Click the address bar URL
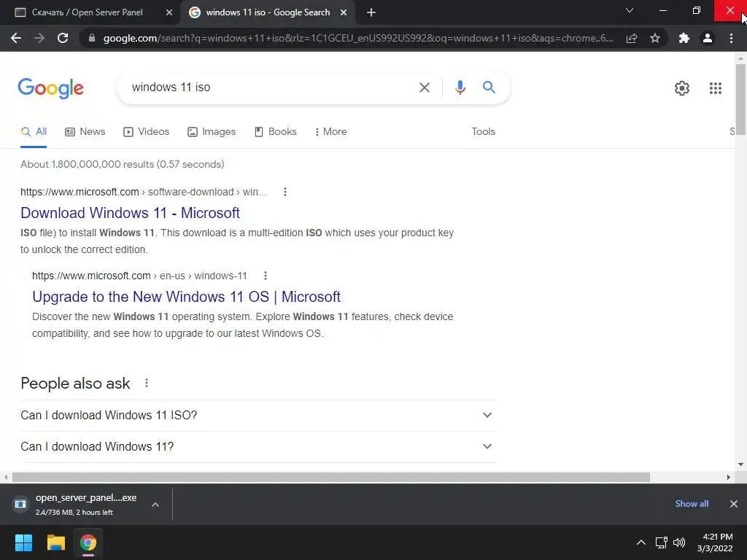This screenshot has height=560, width=747. pos(358,38)
